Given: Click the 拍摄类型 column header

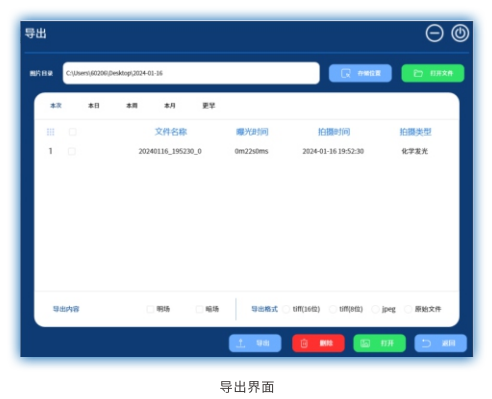Looking at the screenshot, I should [415, 132].
